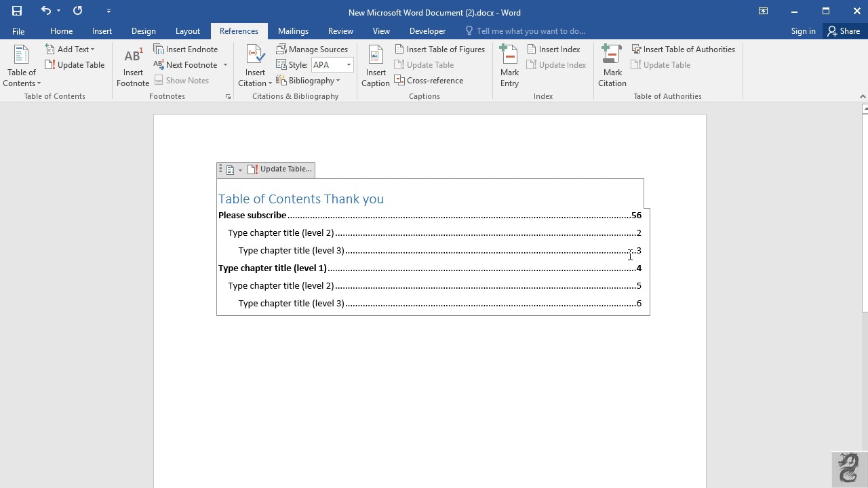
Task: Click the scroll up arrow
Action: tap(865, 108)
